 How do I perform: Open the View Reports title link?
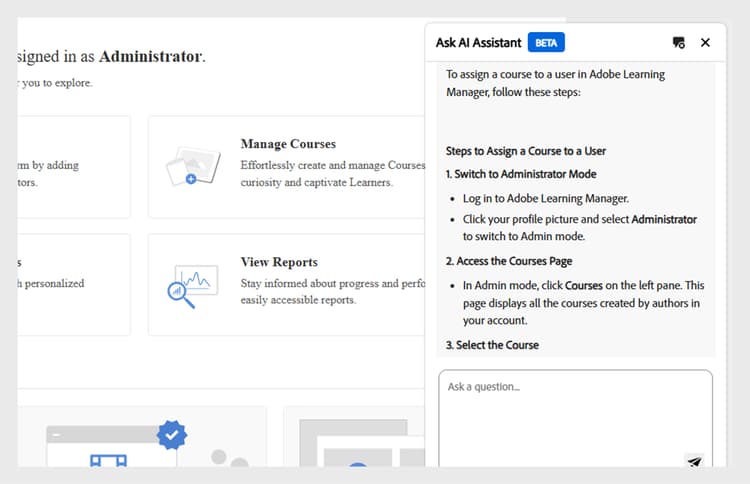click(x=279, y=262)
